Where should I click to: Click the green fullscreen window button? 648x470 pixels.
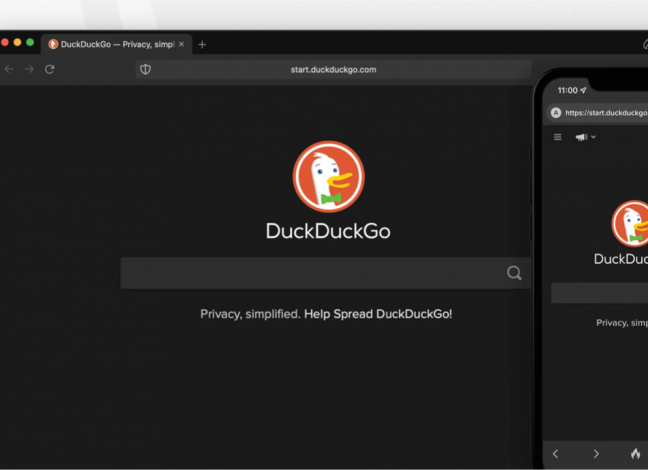(30, 42)
